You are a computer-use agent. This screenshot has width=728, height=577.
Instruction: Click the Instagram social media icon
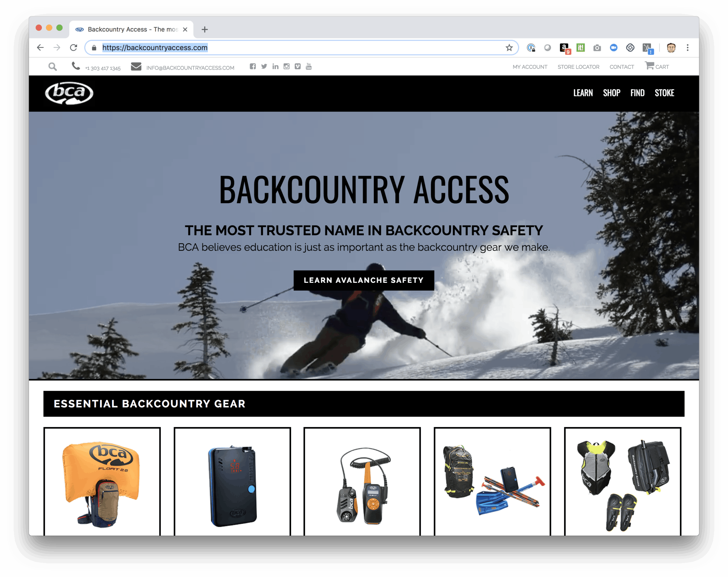[x=287, y=67]
